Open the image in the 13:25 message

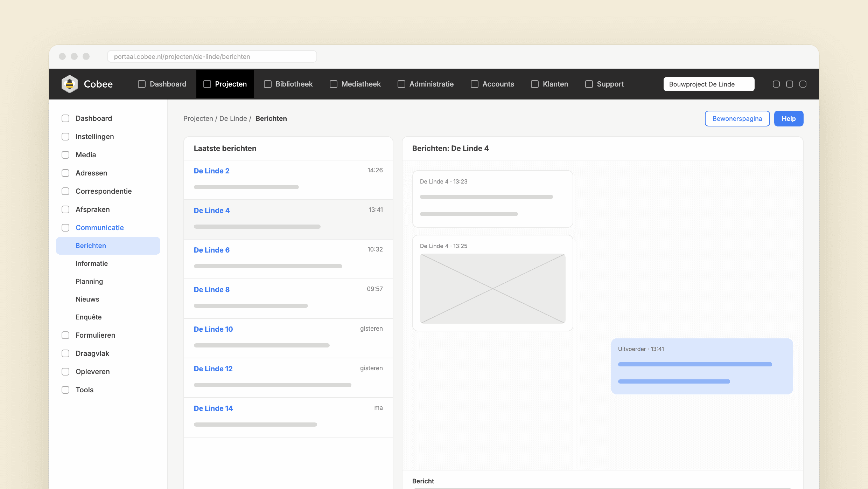492,289
